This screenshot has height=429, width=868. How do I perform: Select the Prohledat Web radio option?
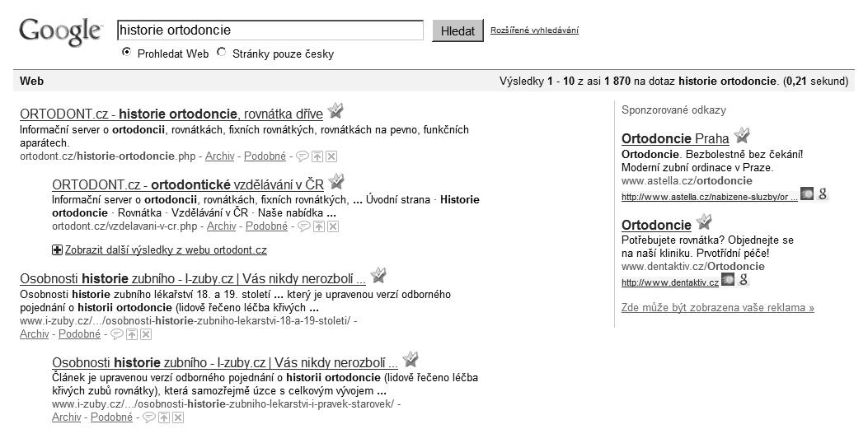point(127,53)
